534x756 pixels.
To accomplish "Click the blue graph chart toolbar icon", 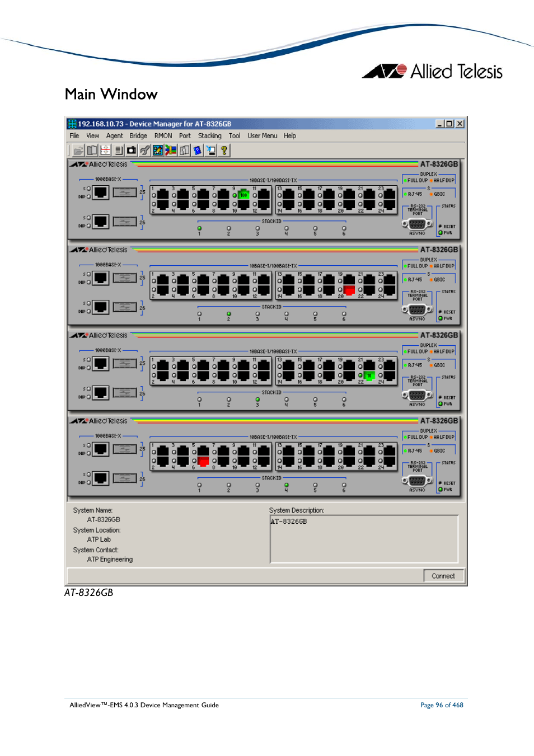I will click(158, 151).
